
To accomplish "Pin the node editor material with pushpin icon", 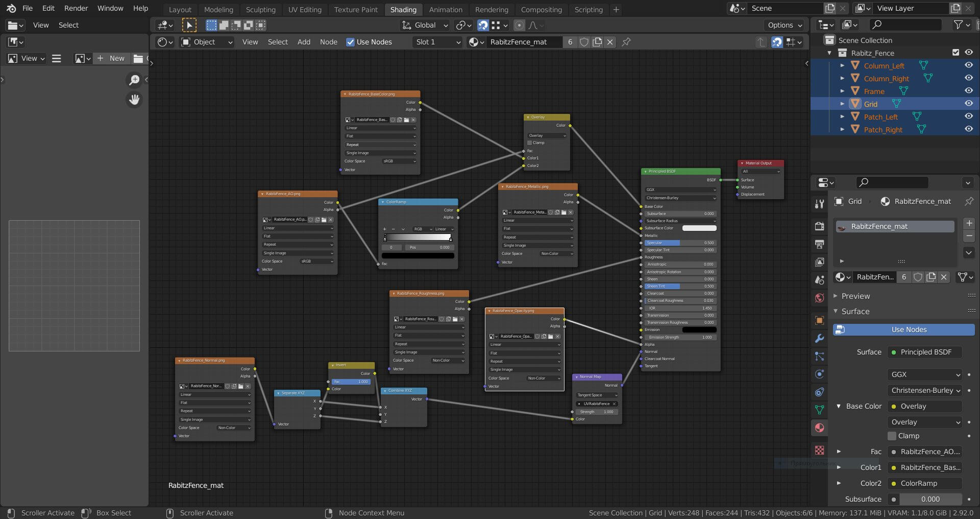I will (x=626, y=42).
